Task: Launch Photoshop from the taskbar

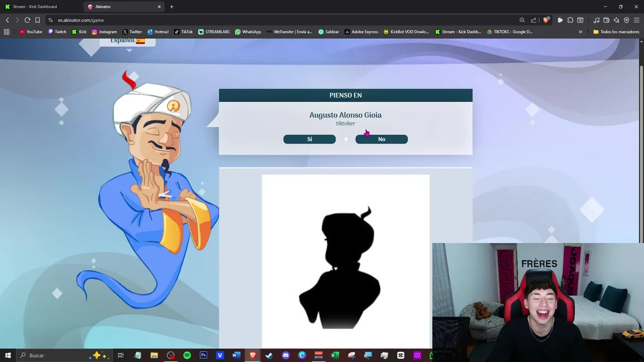Action: 203,355
